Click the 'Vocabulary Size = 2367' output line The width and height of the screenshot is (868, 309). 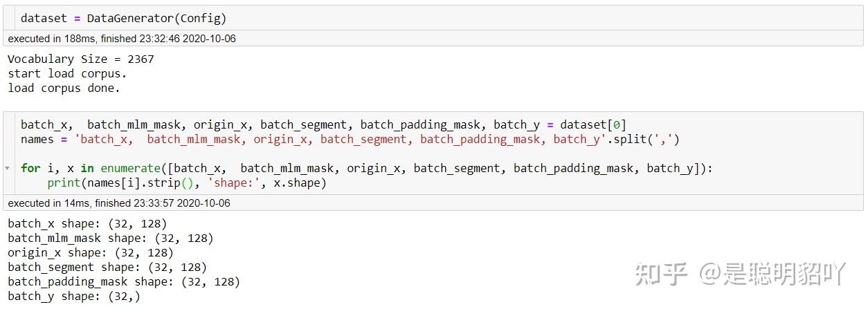pos(80,59)
